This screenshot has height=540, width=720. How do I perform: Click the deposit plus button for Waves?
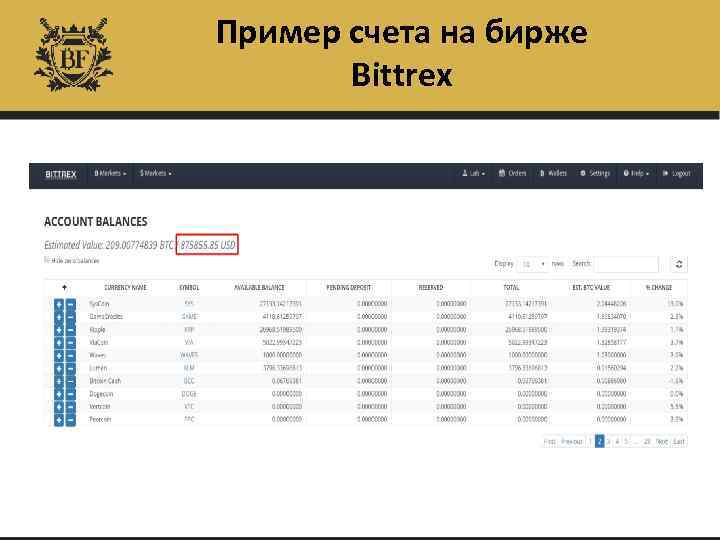pyautogui.click(x=59, y=355)
